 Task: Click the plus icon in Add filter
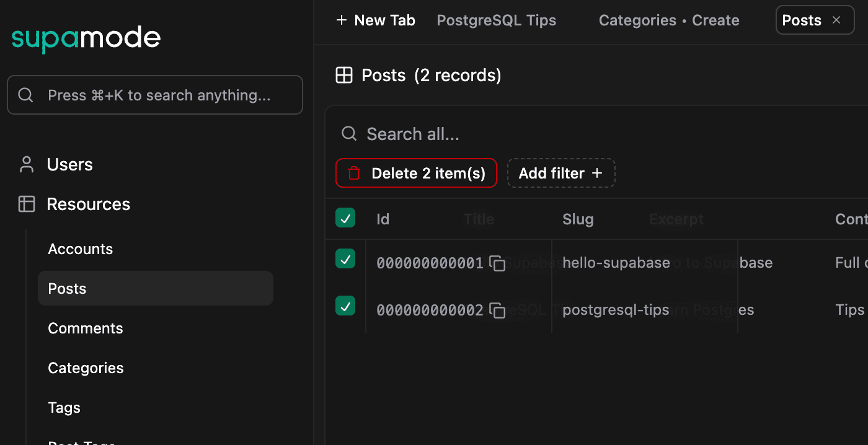[x=597, y=173]
